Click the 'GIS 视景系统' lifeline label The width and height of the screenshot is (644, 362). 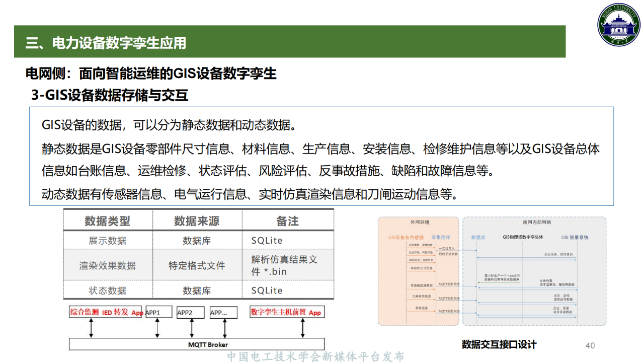click(x=575, y=237)
